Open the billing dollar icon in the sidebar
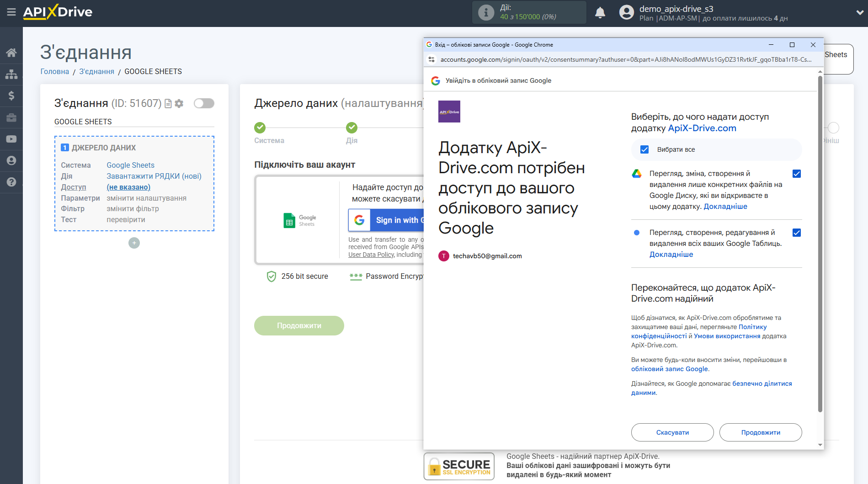Image resolution: width=868 pixels, height=484 pixels. click(x=11, y=96)
